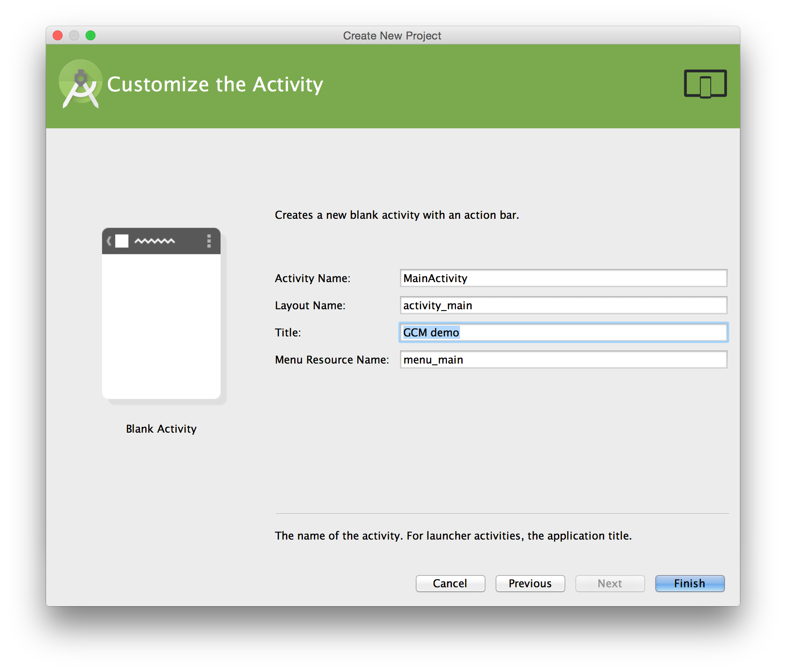Click the 'Layout Name:' label

click(310, 306)
